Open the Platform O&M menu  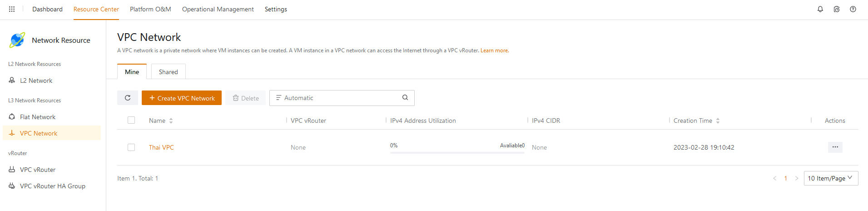150,9
